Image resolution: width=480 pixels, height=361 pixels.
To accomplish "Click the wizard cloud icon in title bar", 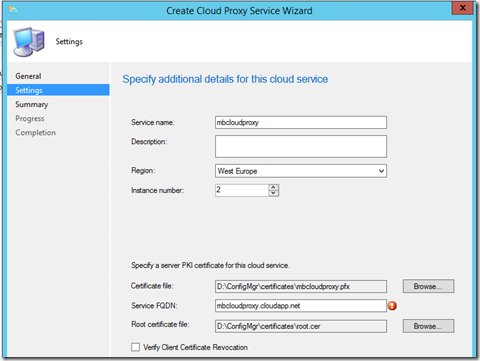I will pyautogui.click(x=13, y=9).
